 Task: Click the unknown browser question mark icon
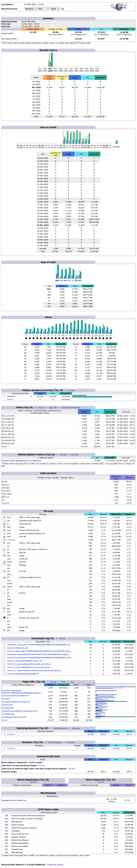point(4,748)
